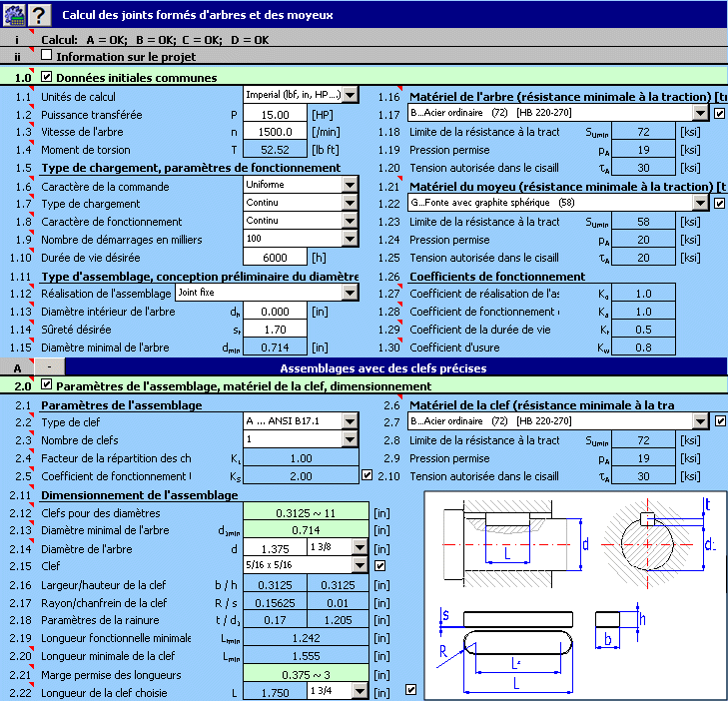Toggle the Données initiales communes checkbox
The width and height of the screenshot is (728, 701).
click(46, 76)
